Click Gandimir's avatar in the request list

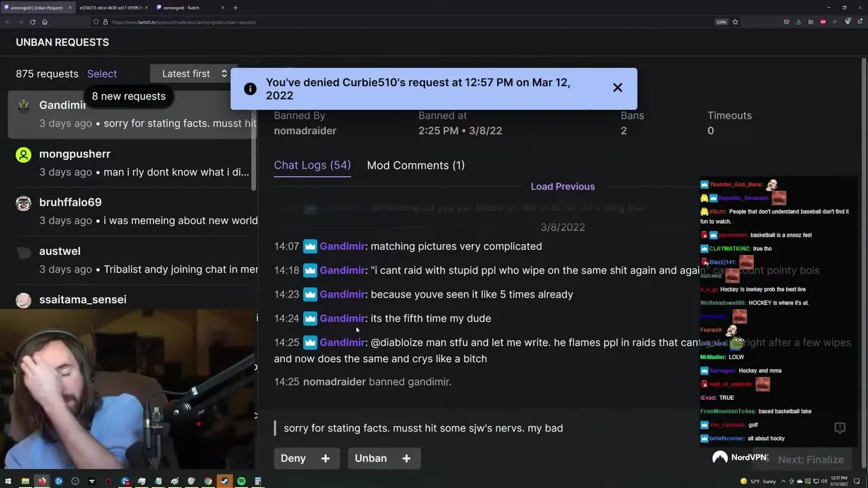tap(24, 106)
